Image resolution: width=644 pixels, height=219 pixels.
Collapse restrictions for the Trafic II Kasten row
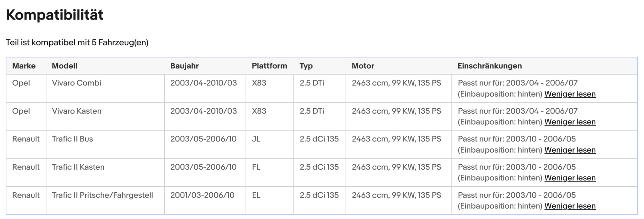(570, 178)
